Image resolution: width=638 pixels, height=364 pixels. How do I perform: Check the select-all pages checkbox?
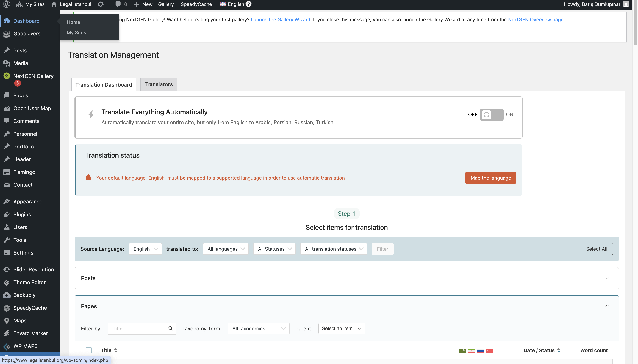(x=89, y=350)
